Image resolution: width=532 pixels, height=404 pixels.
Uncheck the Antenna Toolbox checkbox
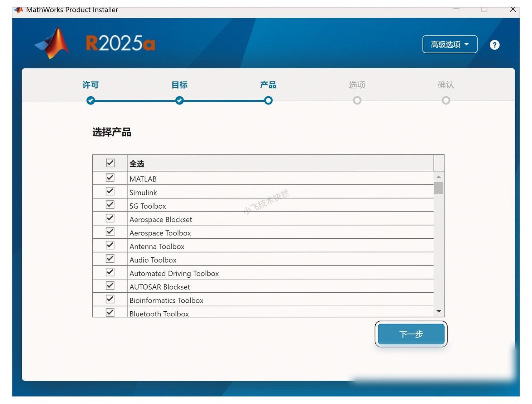[x=110, y=245]
